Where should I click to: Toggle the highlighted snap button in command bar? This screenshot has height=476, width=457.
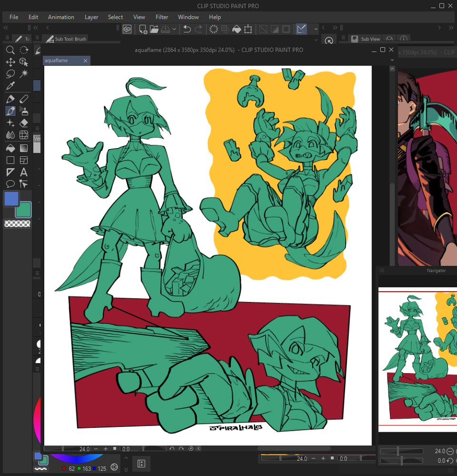(x=301, y=29)
